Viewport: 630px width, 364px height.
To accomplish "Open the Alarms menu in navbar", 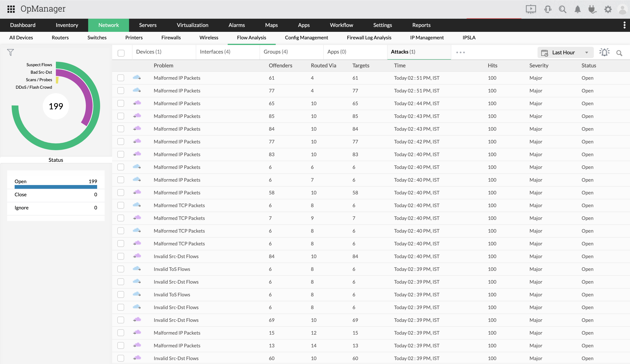I will [x=236, y=25].
